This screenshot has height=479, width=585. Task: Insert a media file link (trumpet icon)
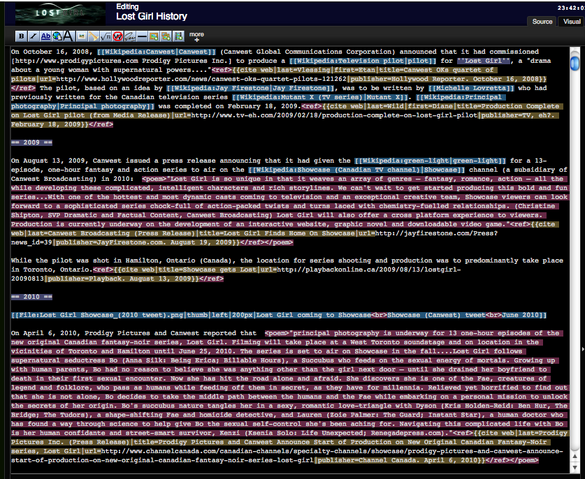(x=93, y=36)
